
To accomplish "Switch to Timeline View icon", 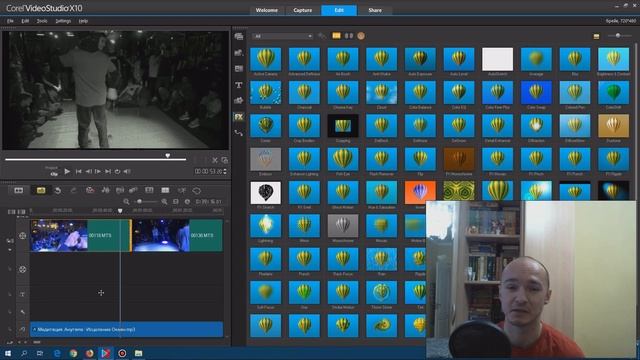I will pyautogui.click(x=41, y=191).
